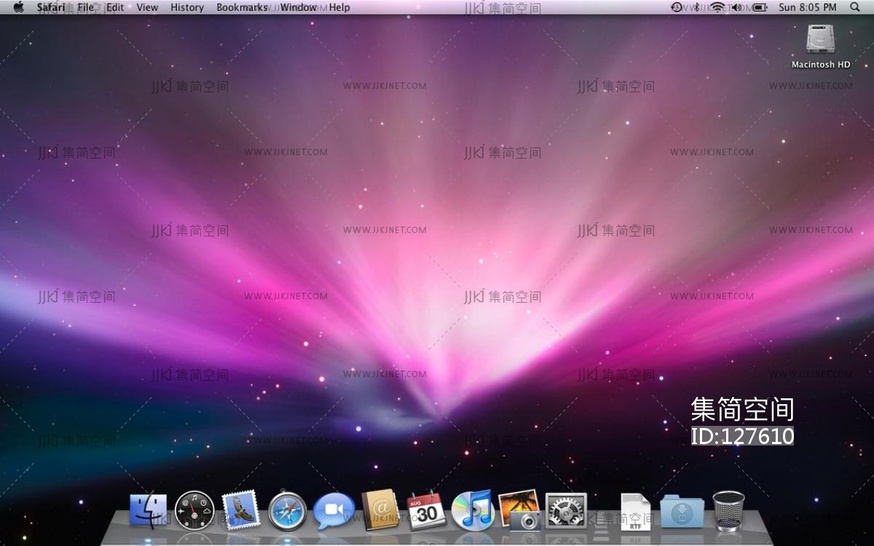Open the Window menu
The width and height of the screenshot is (874, 546).
pyautogui.click(x=298, y=7)
